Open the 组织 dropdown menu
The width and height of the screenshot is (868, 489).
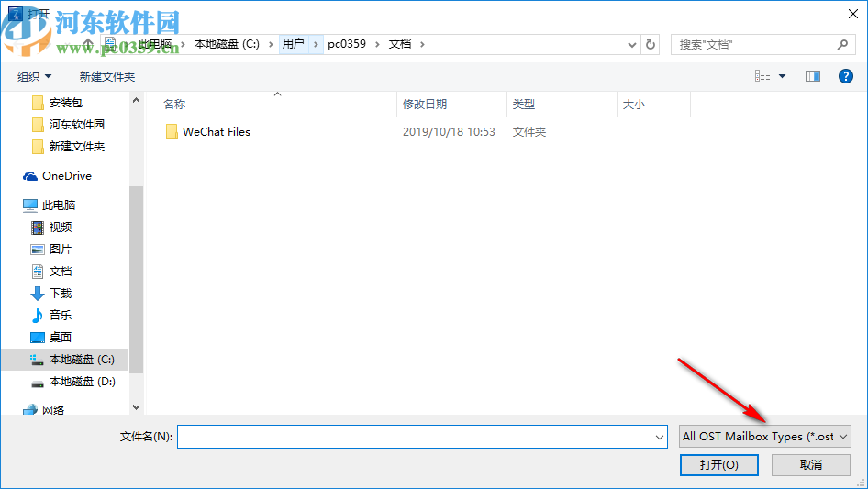(34, 76)
